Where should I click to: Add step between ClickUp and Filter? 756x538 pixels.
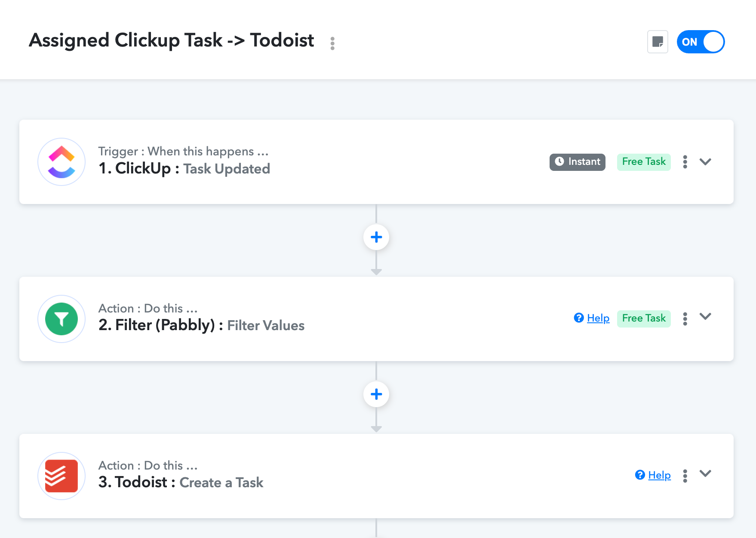coord(376,237)
